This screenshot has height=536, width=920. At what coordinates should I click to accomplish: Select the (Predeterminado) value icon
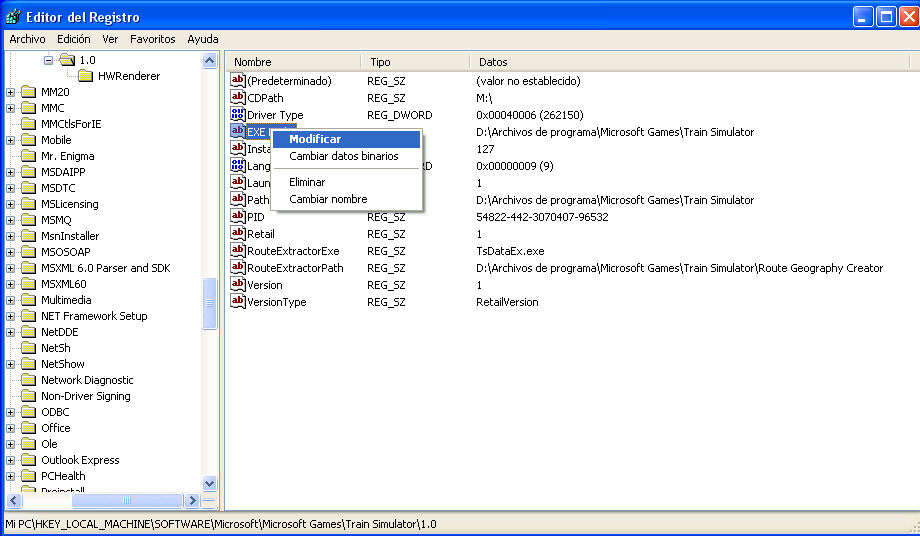pos(238,81)
